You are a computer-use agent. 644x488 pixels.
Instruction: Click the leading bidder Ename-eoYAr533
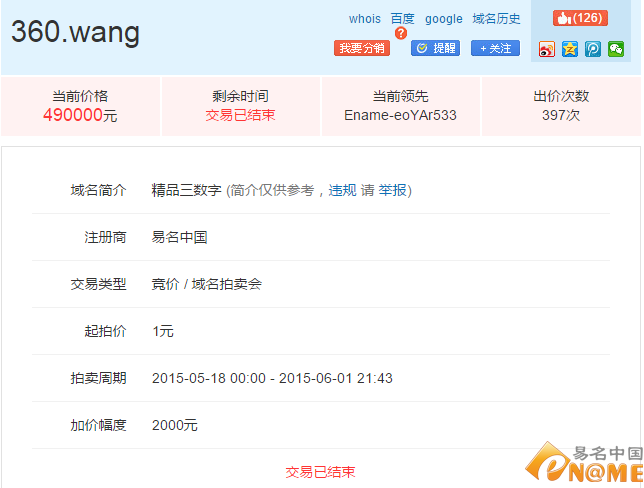400,115
